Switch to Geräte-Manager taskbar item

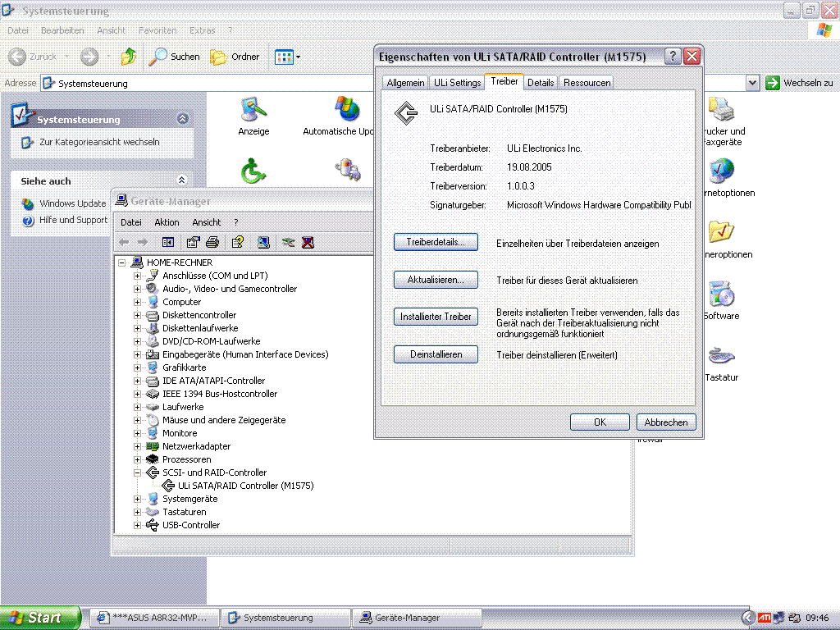tap(417, 618)
